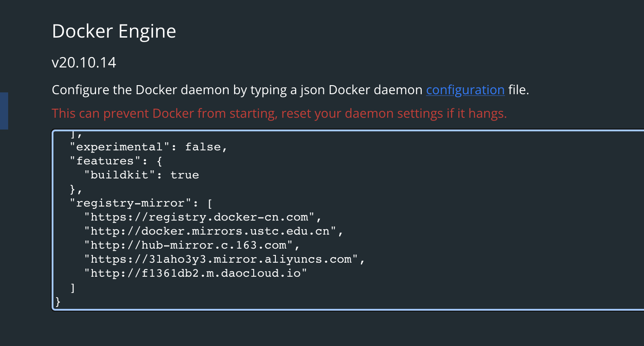
Task: Click the "features" key in the editor
Action: click(105, 161)
